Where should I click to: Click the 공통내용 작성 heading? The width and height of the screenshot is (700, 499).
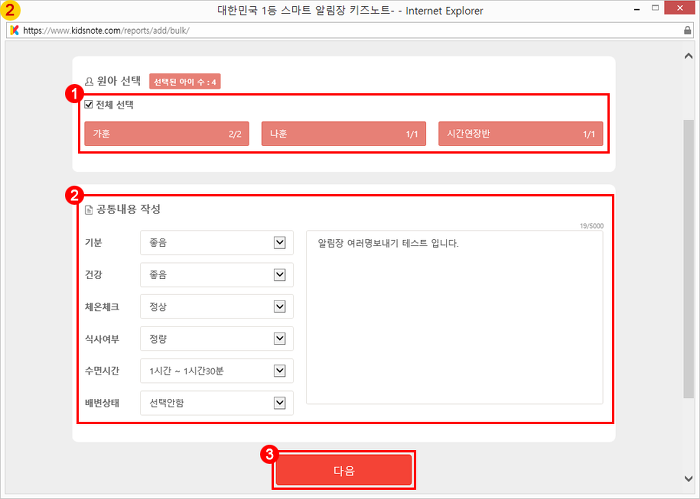pyautogui.click(x=129, y=209)
